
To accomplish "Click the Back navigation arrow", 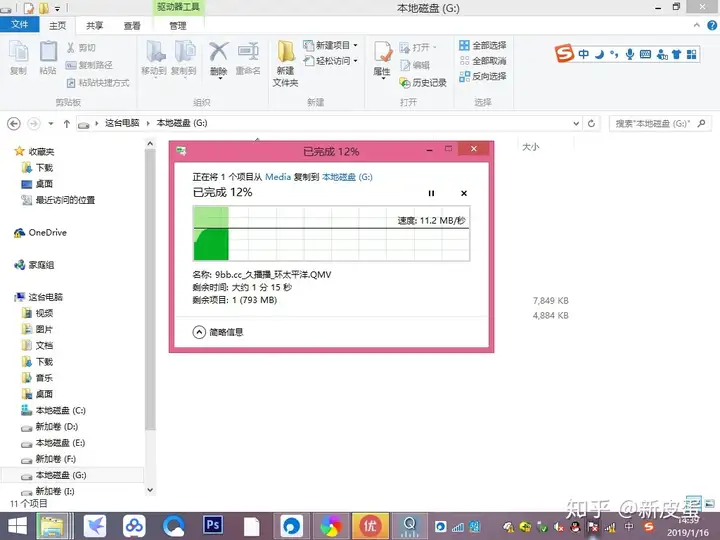I will click(14, 124).
